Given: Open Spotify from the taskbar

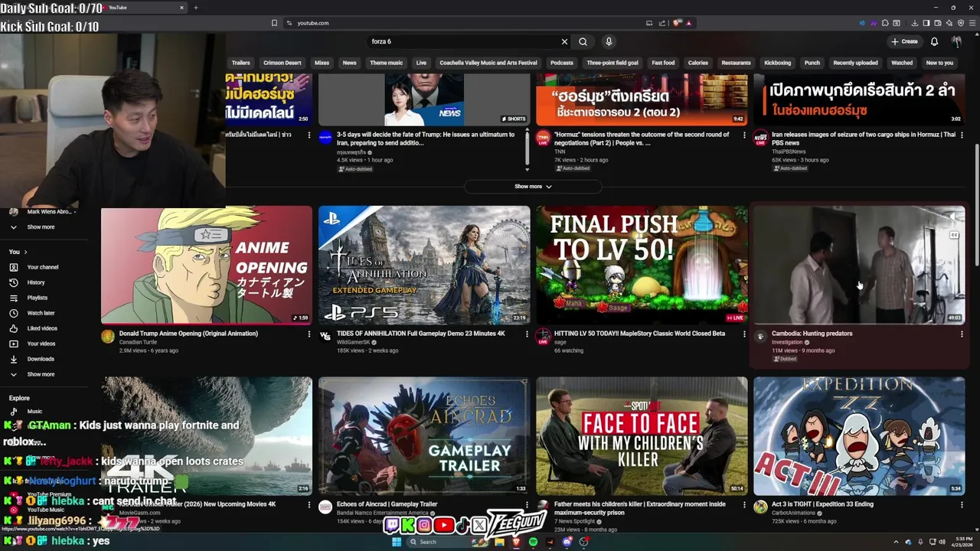Looking at the screenshot, I should [533, 542].
